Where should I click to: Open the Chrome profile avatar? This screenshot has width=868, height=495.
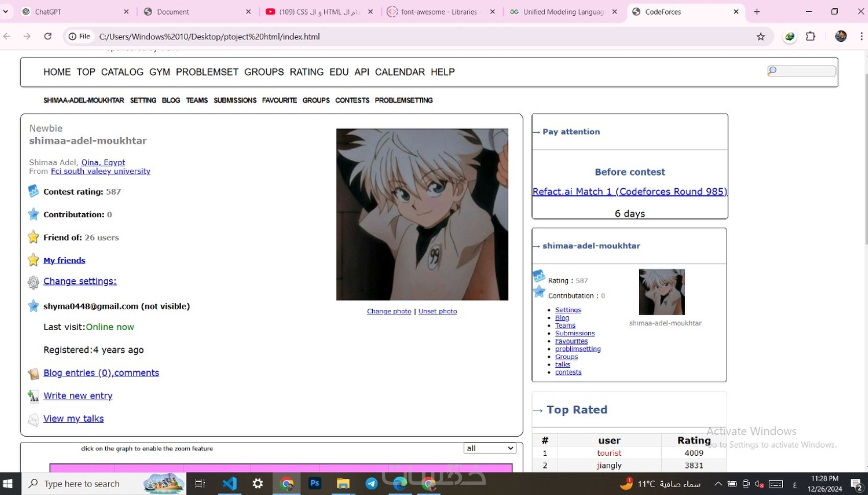click(x=841, y=36)
